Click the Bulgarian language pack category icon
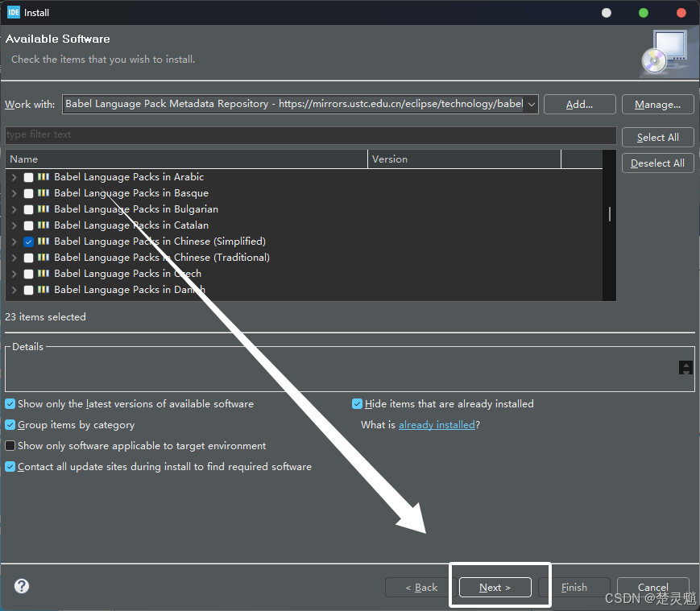The image size is (700, 611). tap(43, 209)
